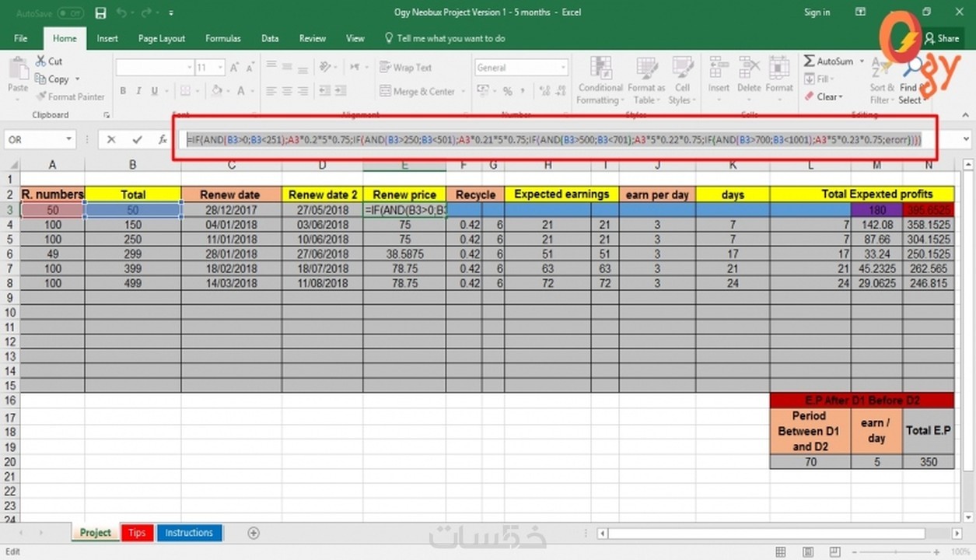Click cell showing 395.6525 in row 3
This screenshot has width=976, height=560.
click(x=928, y=210)
